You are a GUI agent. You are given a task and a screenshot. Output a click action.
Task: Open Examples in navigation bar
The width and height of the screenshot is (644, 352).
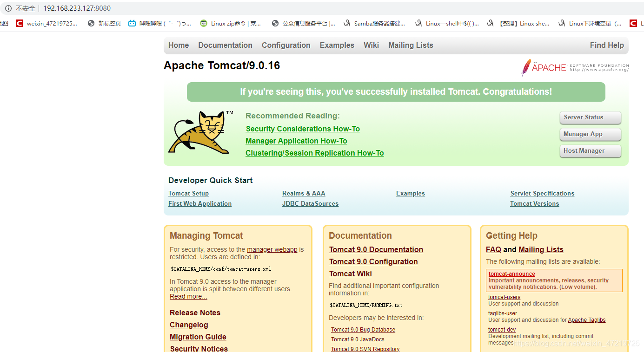337,45
